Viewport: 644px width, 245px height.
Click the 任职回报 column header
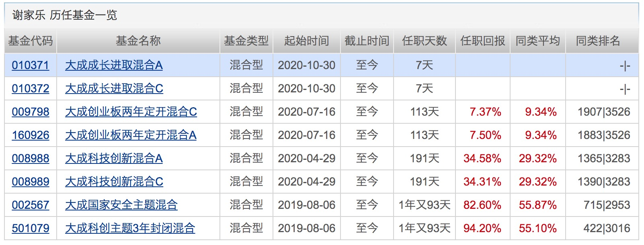pos(483,41)
